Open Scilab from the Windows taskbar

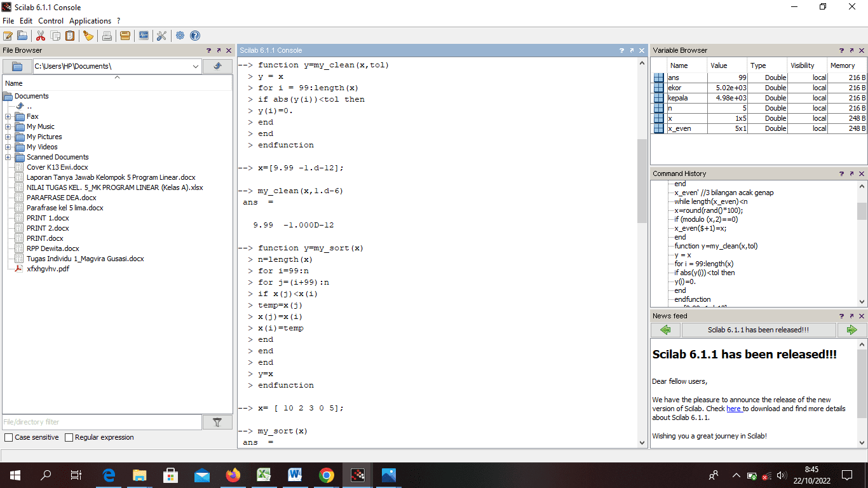pos(358,475)
